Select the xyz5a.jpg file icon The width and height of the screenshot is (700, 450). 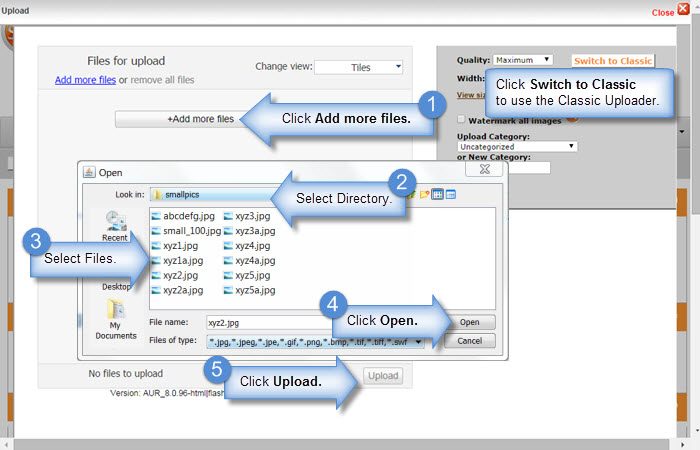tap(228, 290)
